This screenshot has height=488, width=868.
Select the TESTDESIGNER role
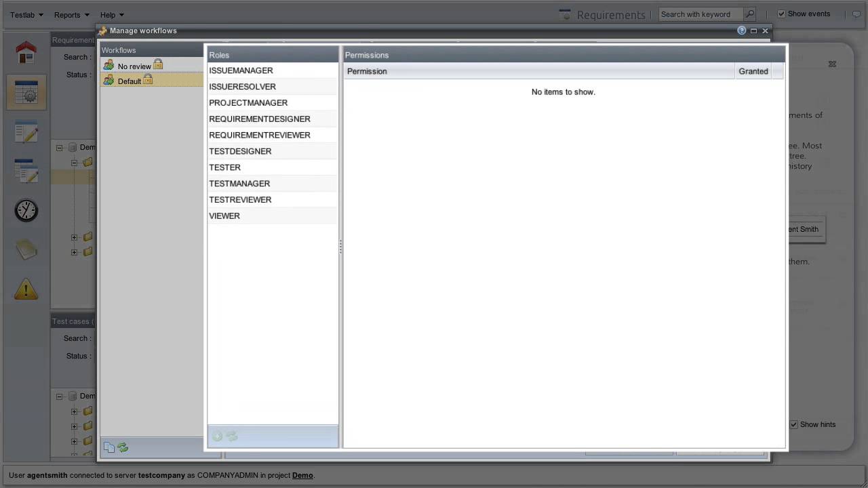click(x=273, y=152)
